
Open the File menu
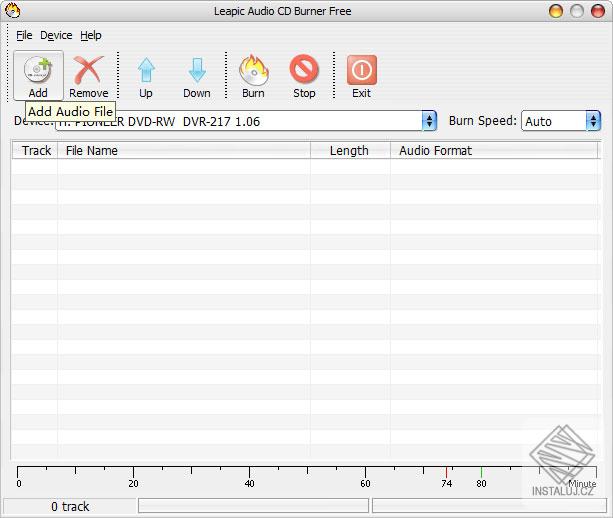(24, 35)
